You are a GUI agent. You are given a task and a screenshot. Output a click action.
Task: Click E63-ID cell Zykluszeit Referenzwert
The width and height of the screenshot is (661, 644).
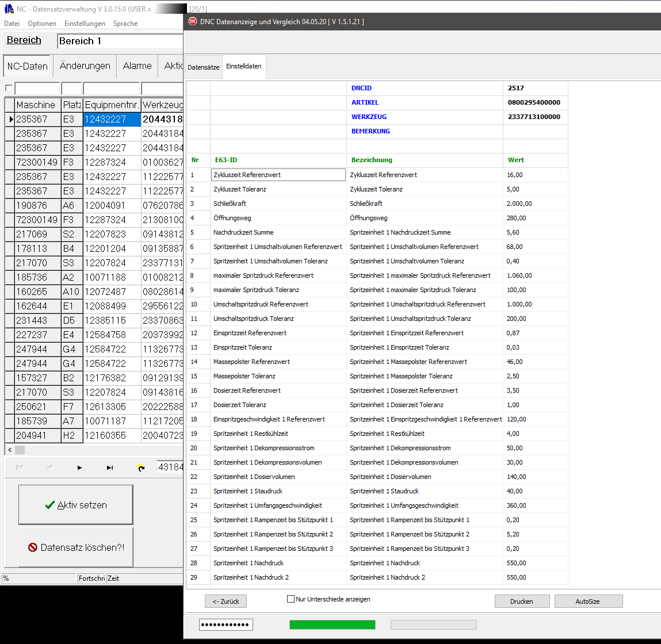[278, 175]
